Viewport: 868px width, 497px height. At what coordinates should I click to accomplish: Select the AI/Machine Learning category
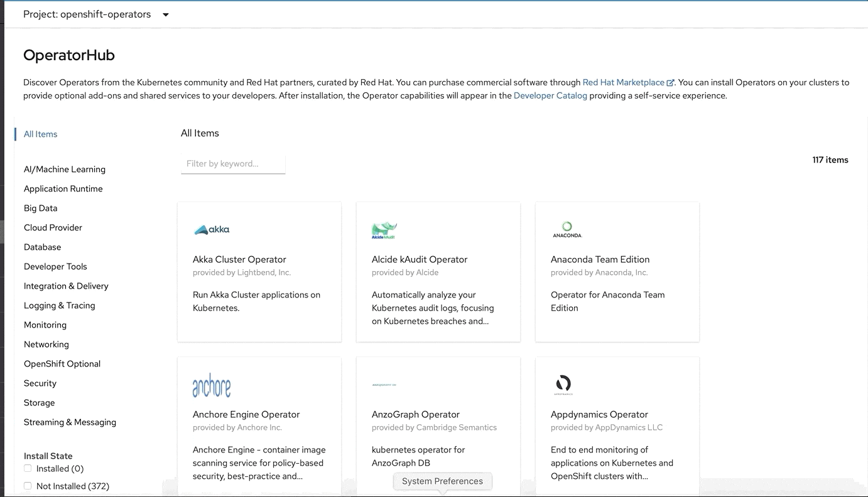(x=65, y=169)
